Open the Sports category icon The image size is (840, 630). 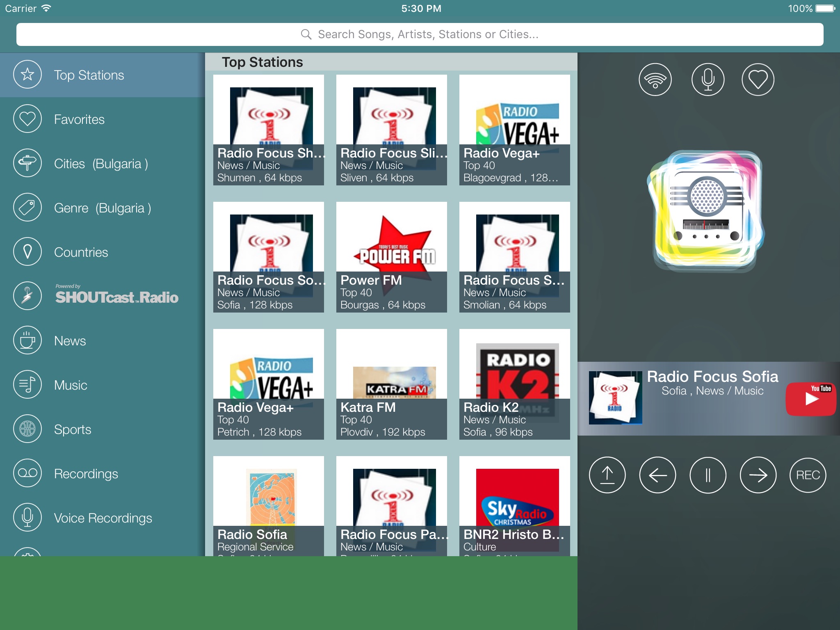click(27, 429)
